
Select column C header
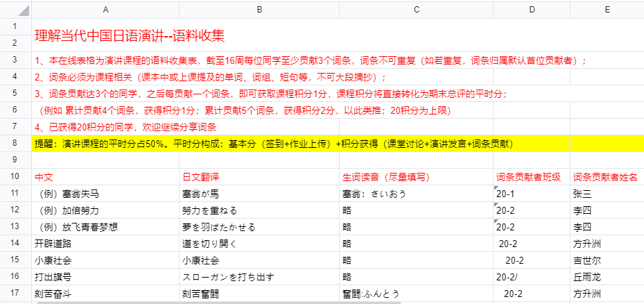click(417, 10)
